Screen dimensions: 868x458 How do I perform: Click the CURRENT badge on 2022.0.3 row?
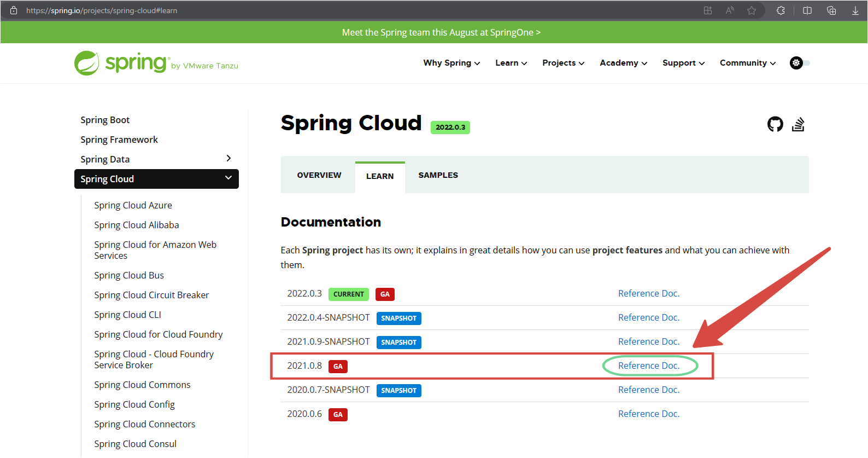click(x=349, y=294)
